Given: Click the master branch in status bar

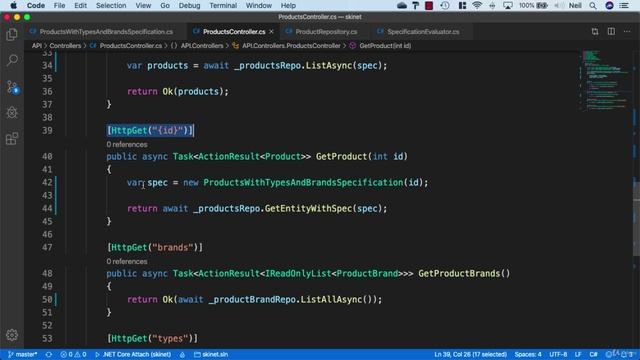Looking at the screenshot, I should pos(22,354).
